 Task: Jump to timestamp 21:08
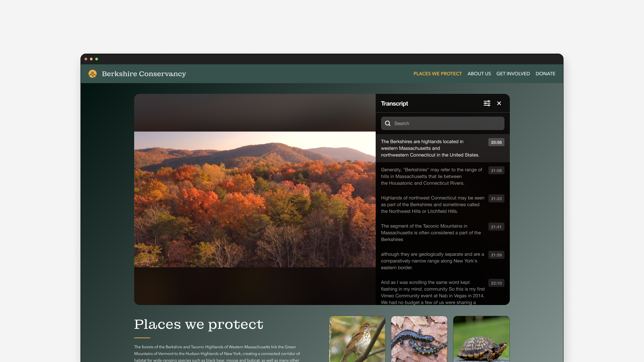[496, 171]
